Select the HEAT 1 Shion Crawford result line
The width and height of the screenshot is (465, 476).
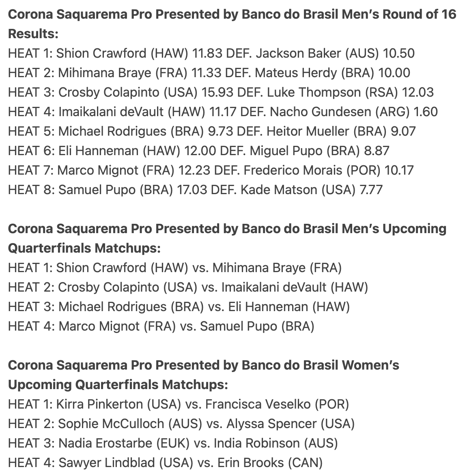tap(211, 54)
